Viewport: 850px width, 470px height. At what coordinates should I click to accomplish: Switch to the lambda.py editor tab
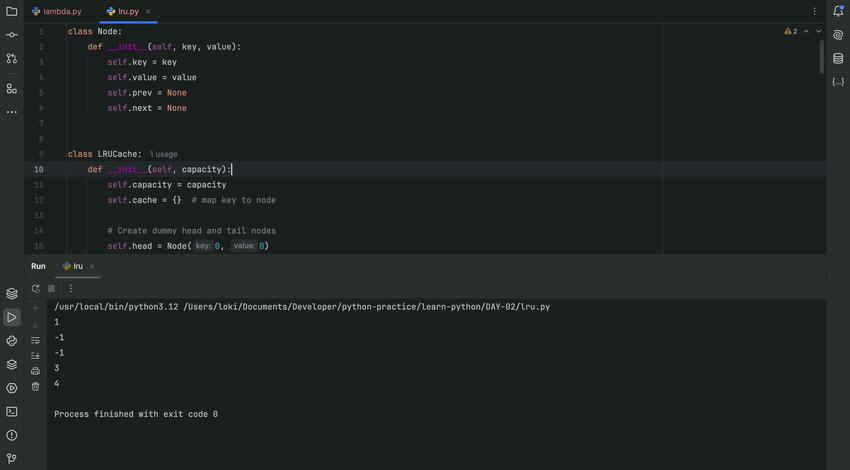56,11
